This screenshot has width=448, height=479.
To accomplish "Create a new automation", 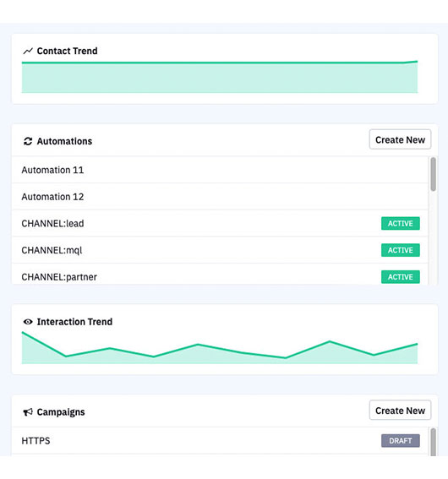I will 400,139.
